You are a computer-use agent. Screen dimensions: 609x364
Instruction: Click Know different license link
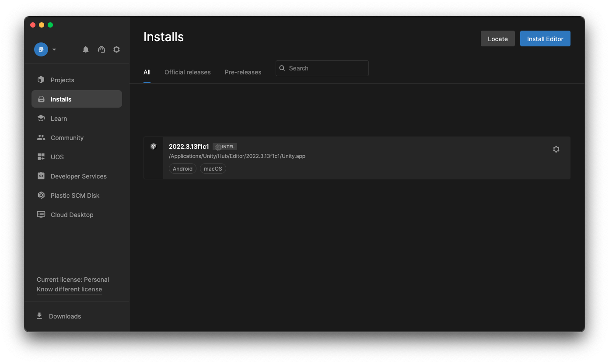(69, 289)
